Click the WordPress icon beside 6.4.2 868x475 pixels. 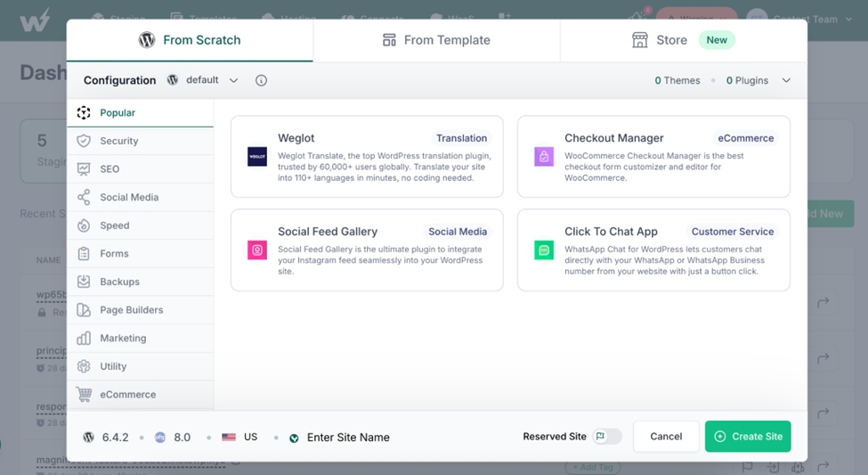pyautogui.click(x=88, y=438)
